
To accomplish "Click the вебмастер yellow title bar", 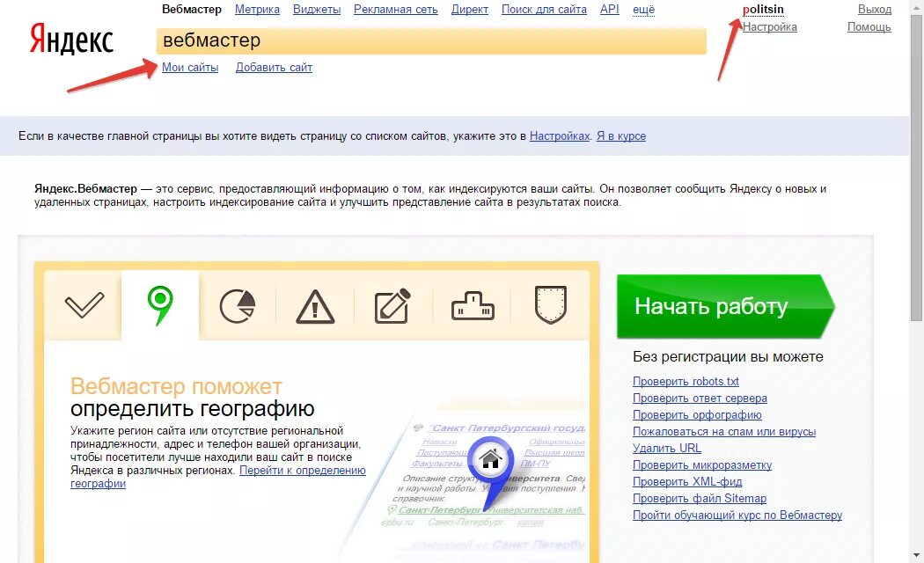I will 431,40.
